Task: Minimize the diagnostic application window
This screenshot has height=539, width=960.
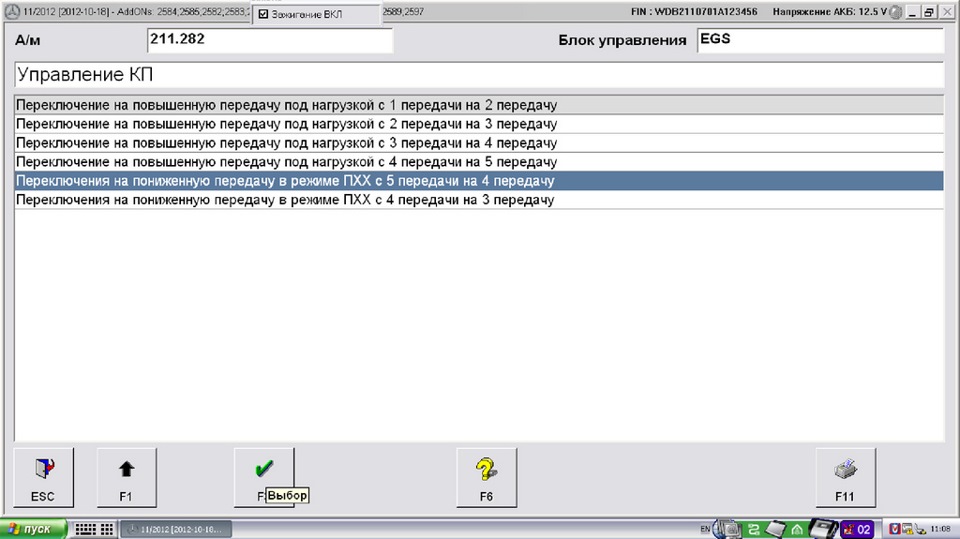Action: tap(913, 12)
